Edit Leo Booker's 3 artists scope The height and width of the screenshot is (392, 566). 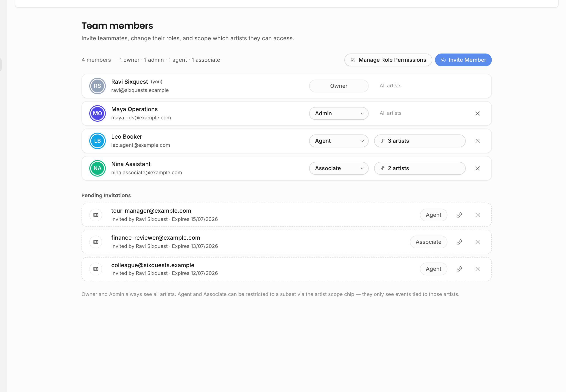[419, 141]
